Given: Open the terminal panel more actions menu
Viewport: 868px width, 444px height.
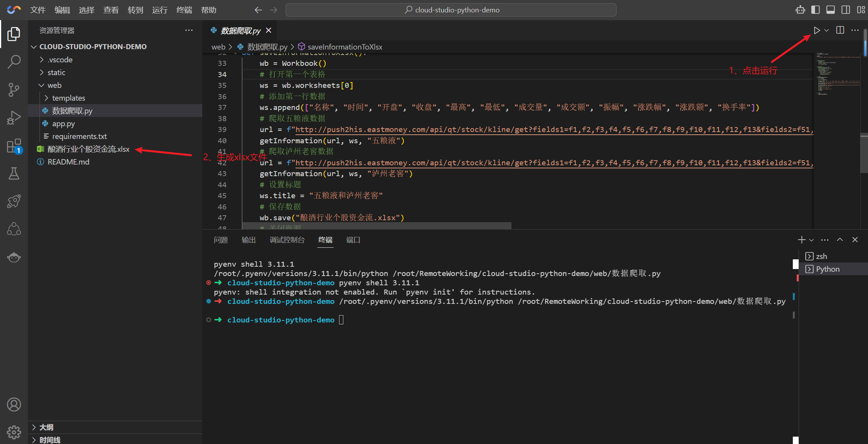Looking at the screenshot, I should tap(825, 240).
